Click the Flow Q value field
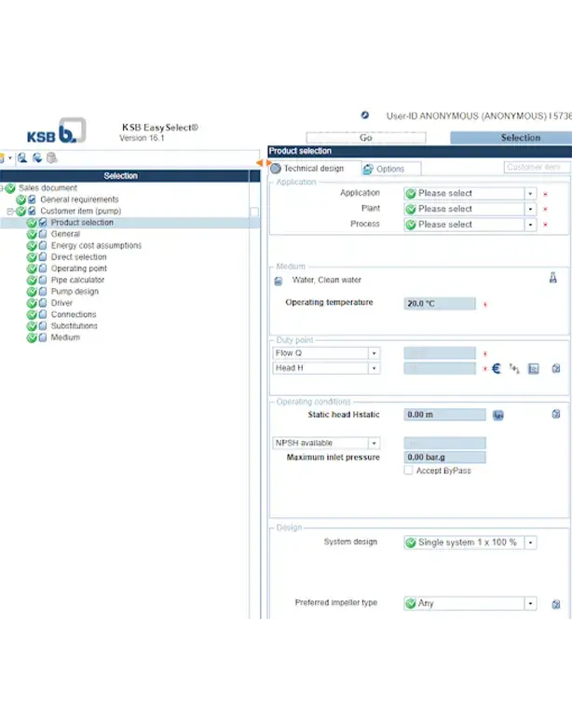This screenshot has width=572, height=728. pyautogui.click(x=440, y=353)
